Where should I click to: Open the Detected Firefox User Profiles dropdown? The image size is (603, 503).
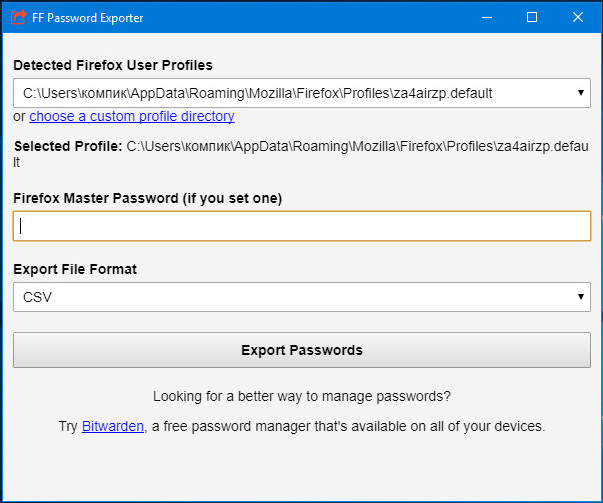[302, 93]
